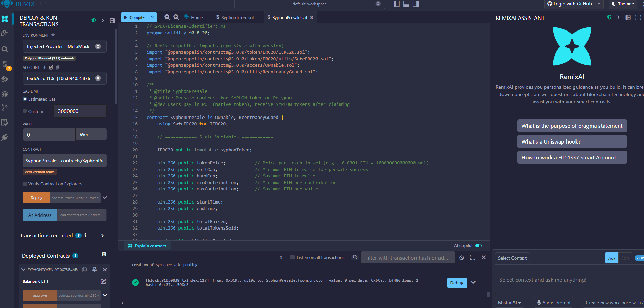Open the Solidity unit testing icon
644x308 pixels.
[5, 122]
